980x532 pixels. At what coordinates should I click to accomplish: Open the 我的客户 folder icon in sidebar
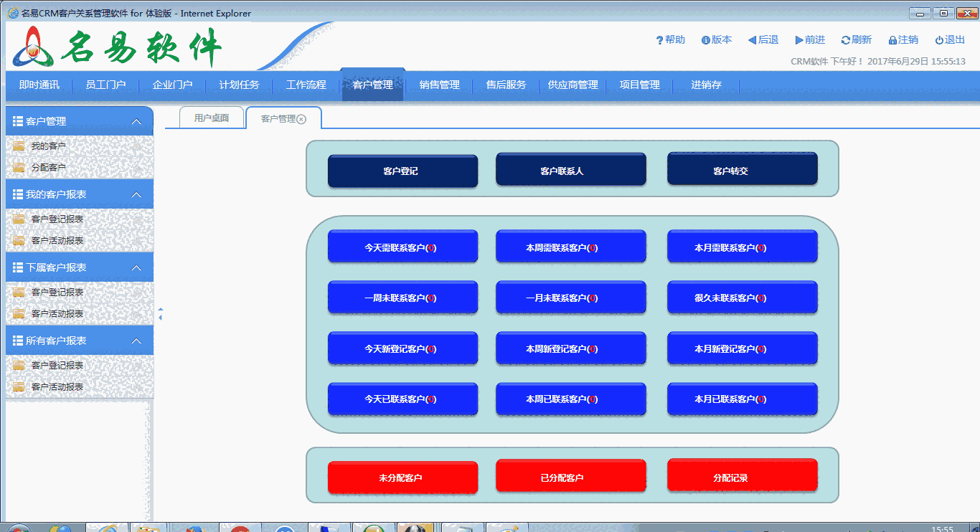pos(18,145)
